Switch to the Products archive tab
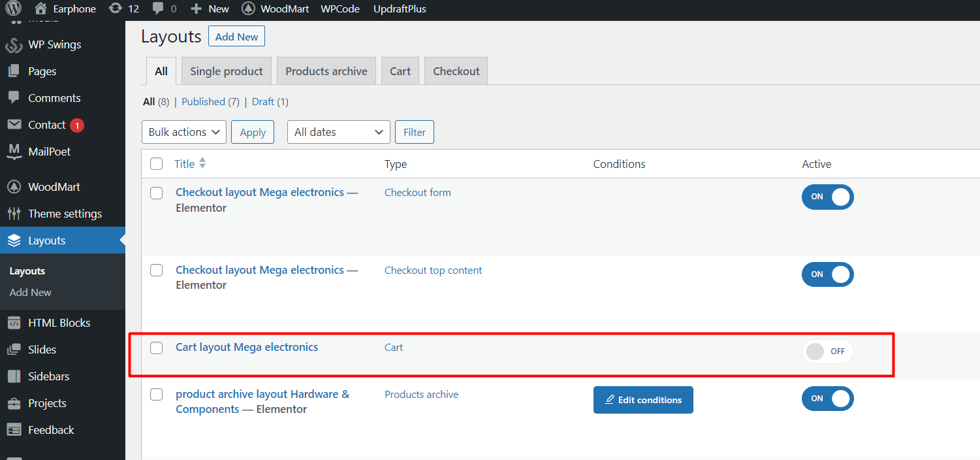Image resolution: width=980 pixels, height=460 pixels. [x=326, y=71]
